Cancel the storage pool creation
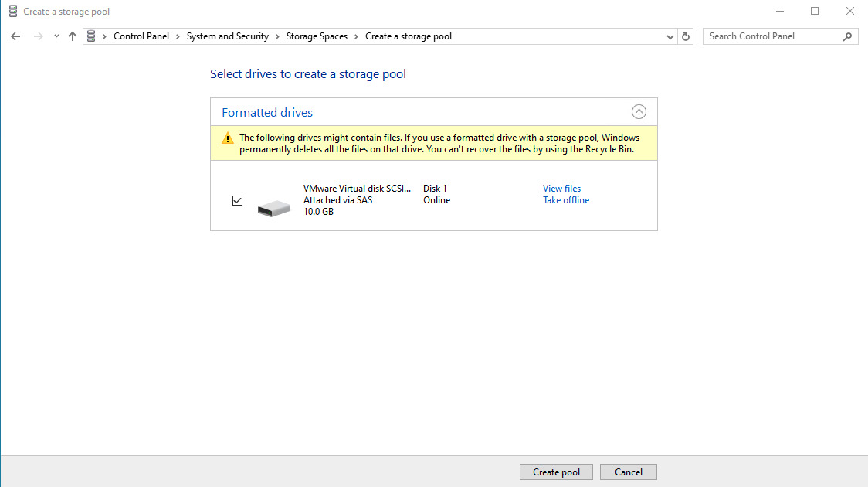The width and height of the screenshot is (868, 487). click(628, 472)
